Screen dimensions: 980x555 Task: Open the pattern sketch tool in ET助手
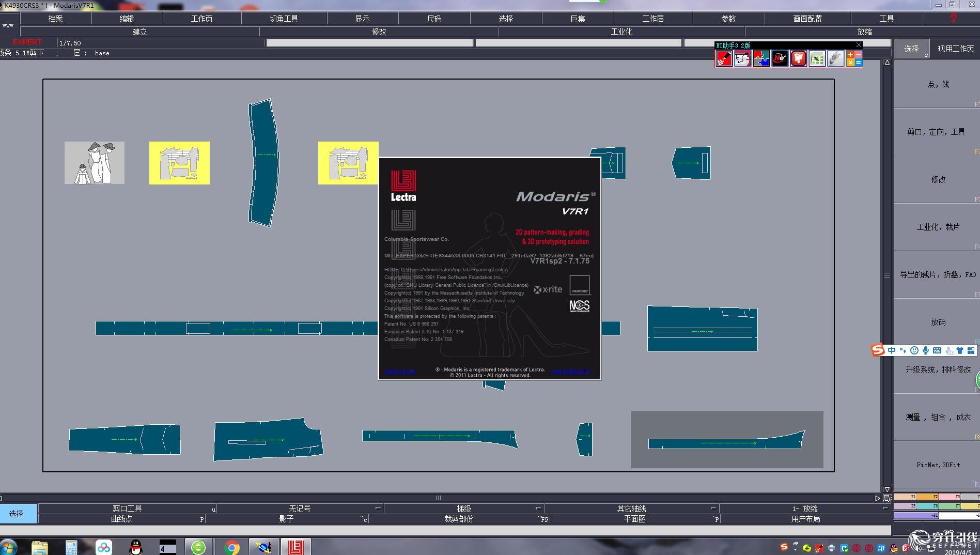[x=742, y=58]
